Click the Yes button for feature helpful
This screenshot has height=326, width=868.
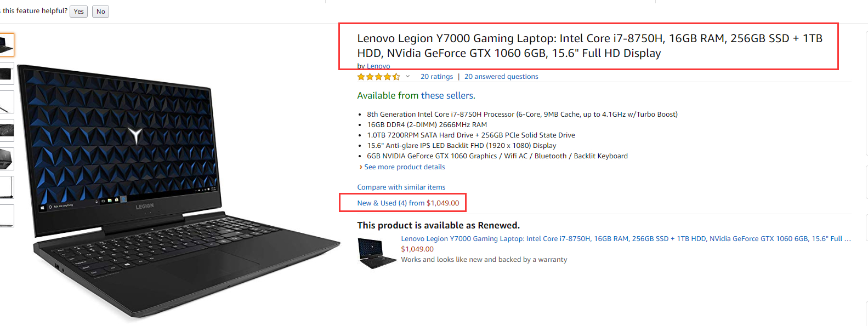pyautogui.click(x=78, y=12)
